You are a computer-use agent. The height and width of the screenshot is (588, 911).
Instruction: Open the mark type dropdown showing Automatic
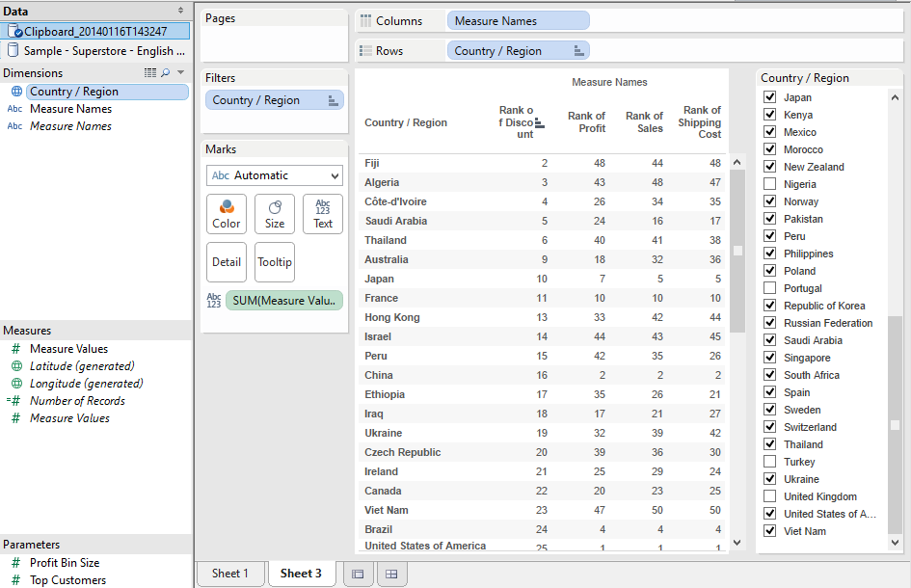click(274, 175)
